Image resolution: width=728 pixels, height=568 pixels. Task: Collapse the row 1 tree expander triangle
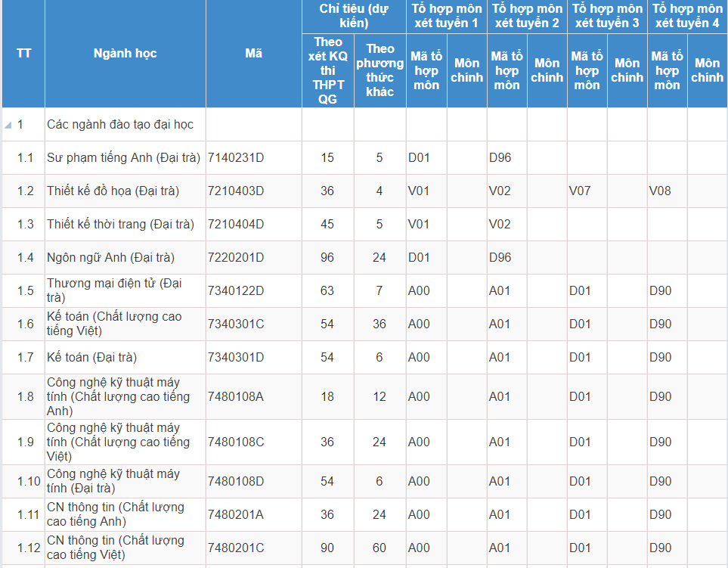tap(8, 125)
